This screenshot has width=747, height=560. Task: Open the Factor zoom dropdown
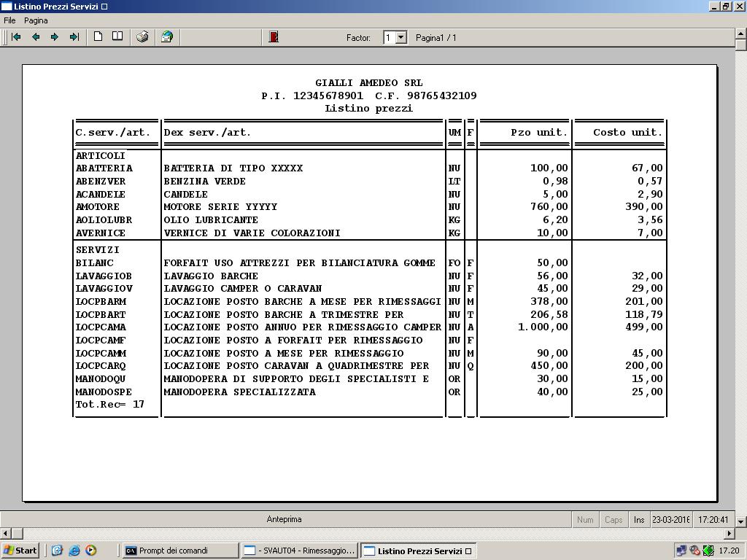401,37
